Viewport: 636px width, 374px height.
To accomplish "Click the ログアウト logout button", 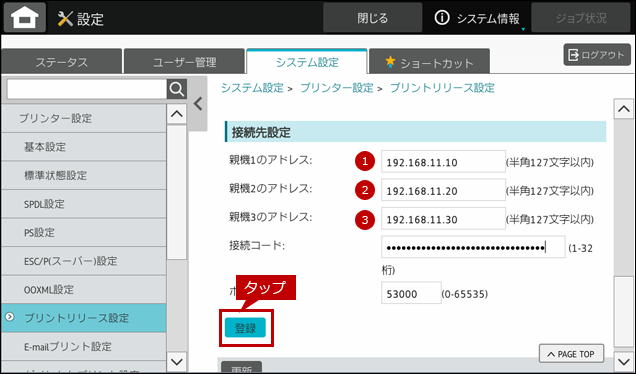I will tap(597, 55).
